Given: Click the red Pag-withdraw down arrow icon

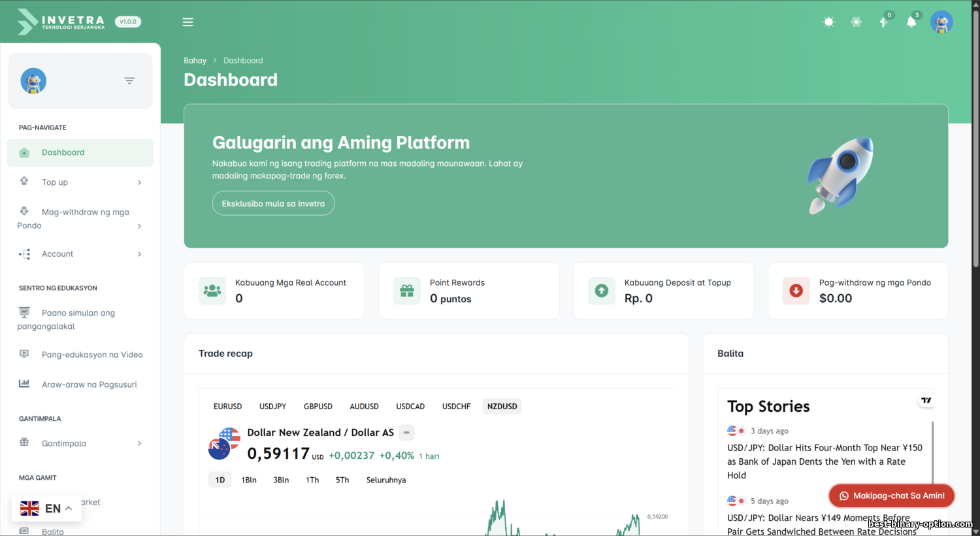Looking at the screenshot, I should click(796, 291).
